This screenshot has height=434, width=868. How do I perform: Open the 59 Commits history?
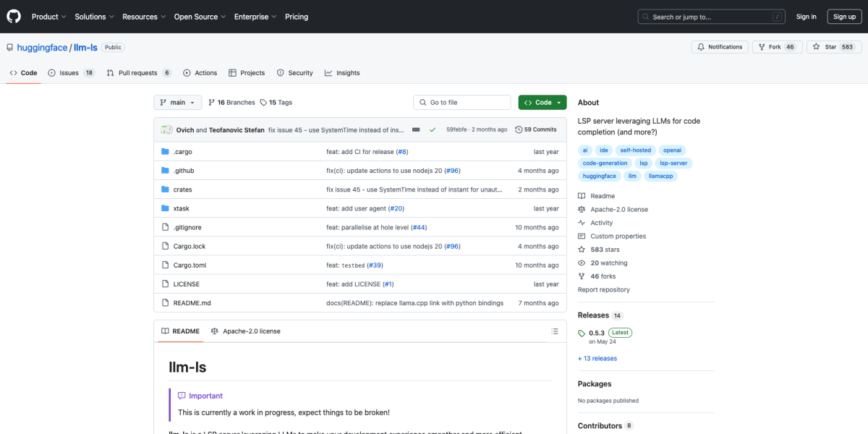click(x=535, y=129)
